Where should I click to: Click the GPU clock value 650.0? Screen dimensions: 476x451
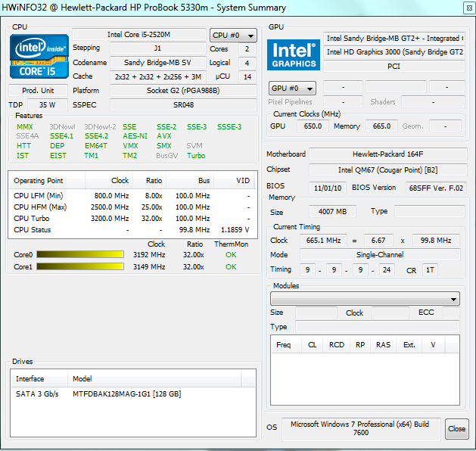(313, 126)
